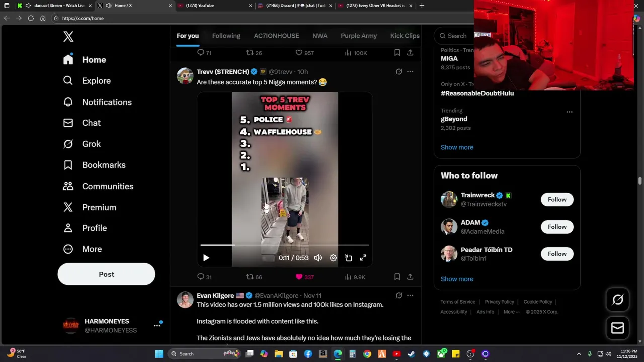View analytics of 100K views post

[356, 53]
